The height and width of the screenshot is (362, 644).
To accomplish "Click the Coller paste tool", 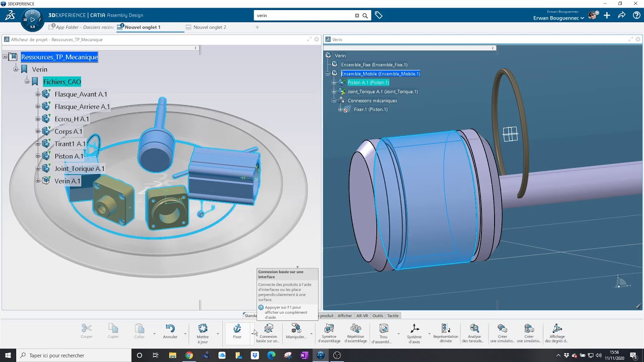I will [x=139, y=332].
